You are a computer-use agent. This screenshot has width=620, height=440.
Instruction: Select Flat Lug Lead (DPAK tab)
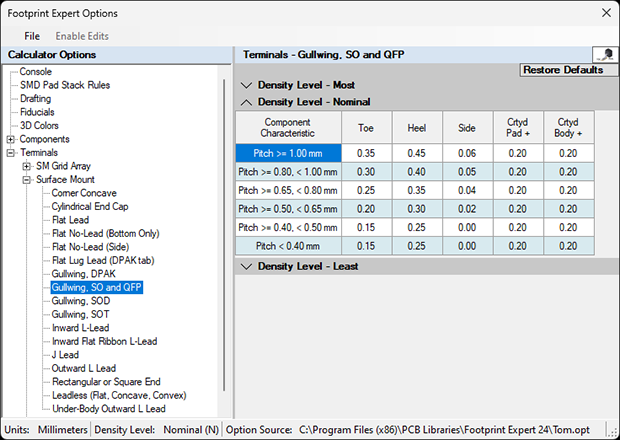(x=103, y=260)
